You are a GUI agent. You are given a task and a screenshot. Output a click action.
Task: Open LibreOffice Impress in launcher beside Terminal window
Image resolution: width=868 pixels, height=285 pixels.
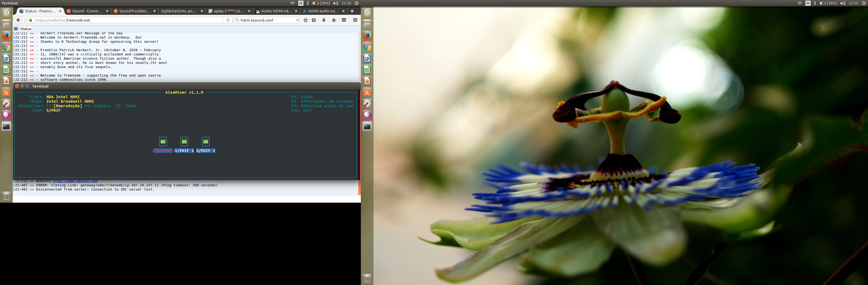6,81
